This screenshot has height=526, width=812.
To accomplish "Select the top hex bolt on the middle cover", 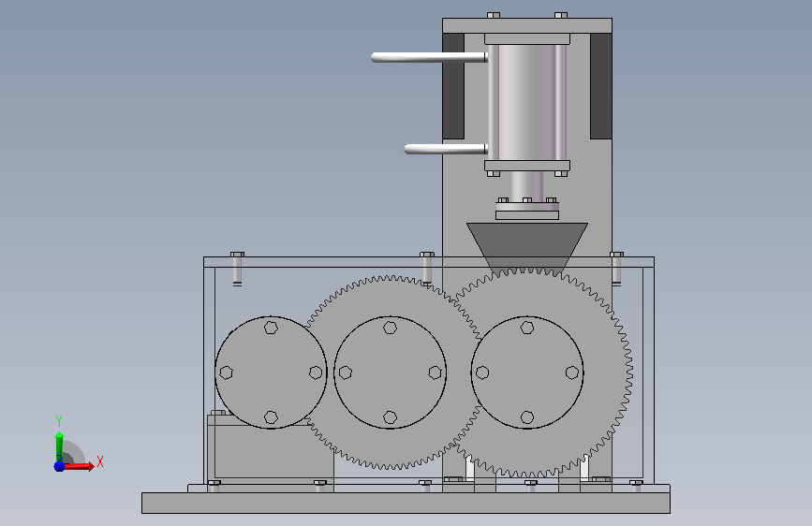I will click(390, 328).
